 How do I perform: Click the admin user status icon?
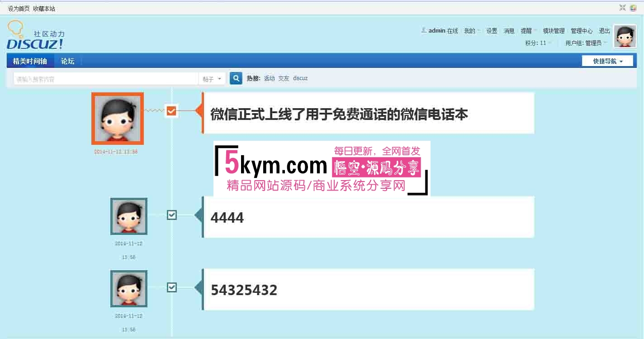pos(424,30)
